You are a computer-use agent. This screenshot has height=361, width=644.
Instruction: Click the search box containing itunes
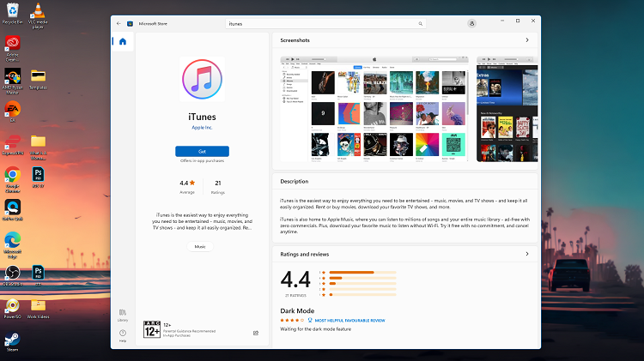[x=325, y=24]
